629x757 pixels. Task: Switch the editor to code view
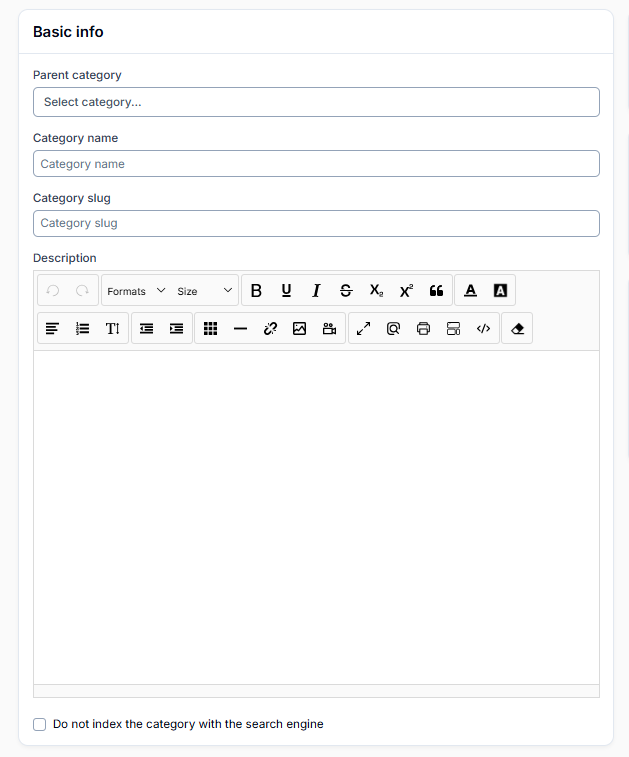(x=483, y=328)
